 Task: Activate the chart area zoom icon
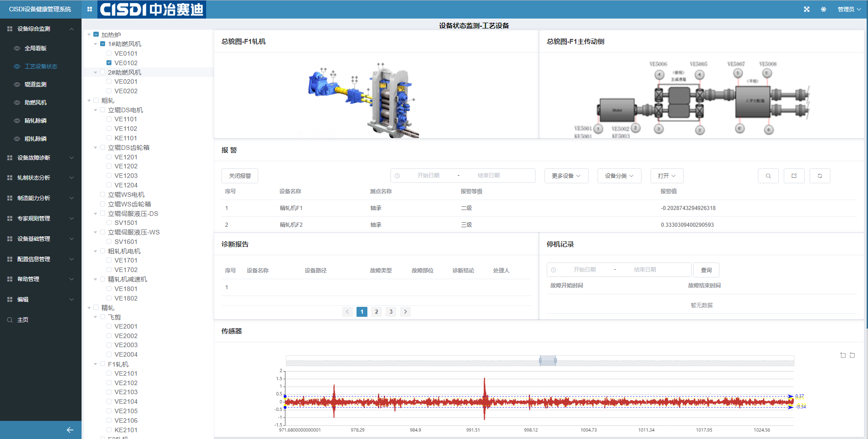843,355
